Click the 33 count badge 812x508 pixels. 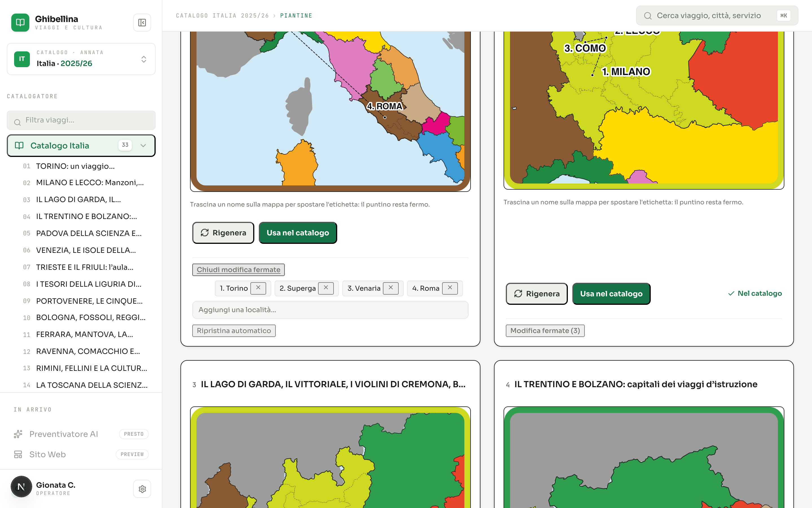(x=125, y=145)
